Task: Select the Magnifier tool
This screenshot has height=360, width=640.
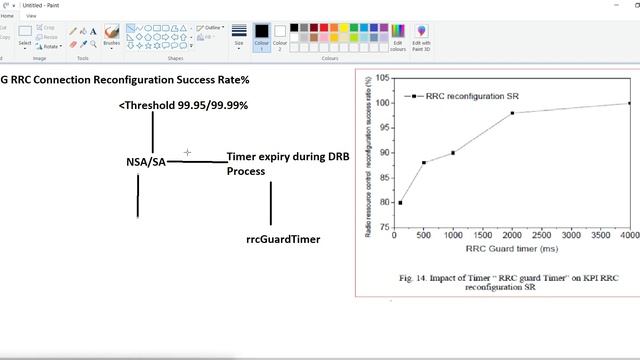Action: pos(93,44)
